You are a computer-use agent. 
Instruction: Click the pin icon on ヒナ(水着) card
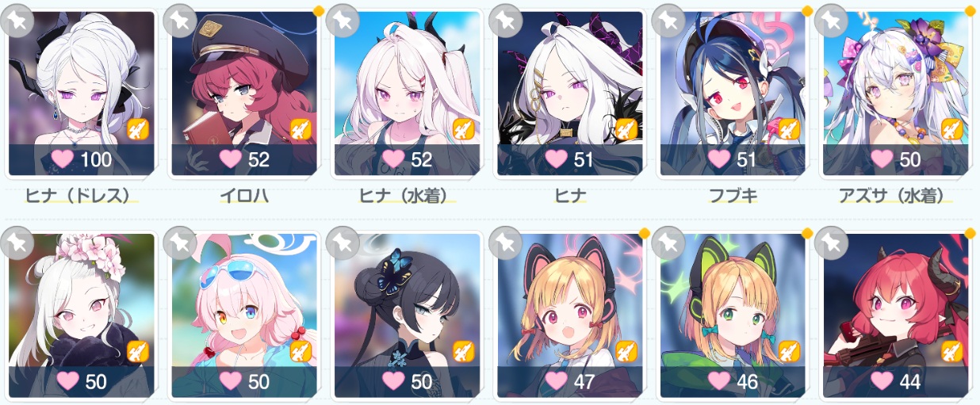(342, 21)
